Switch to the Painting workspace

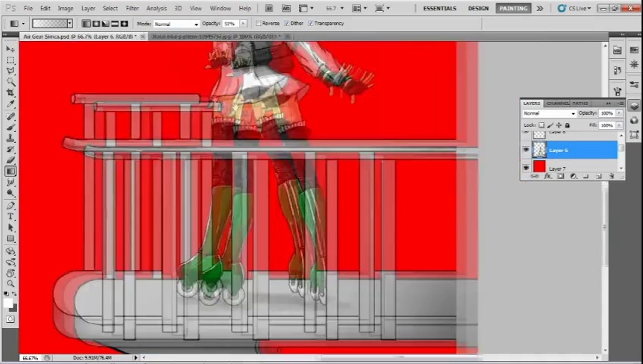(513, 9)
